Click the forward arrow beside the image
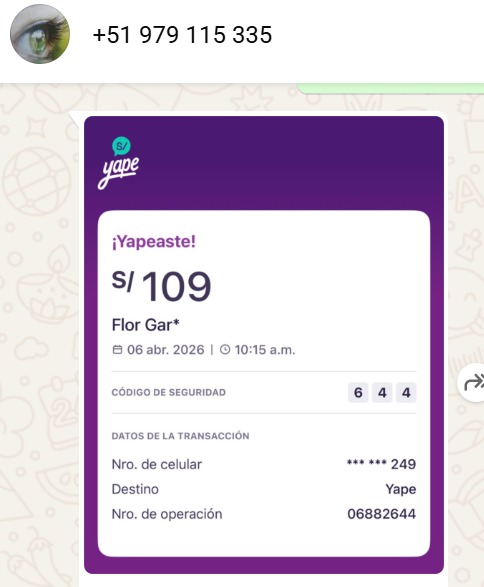The height and width of the screenshot is (587, 484). pos(473,383)
